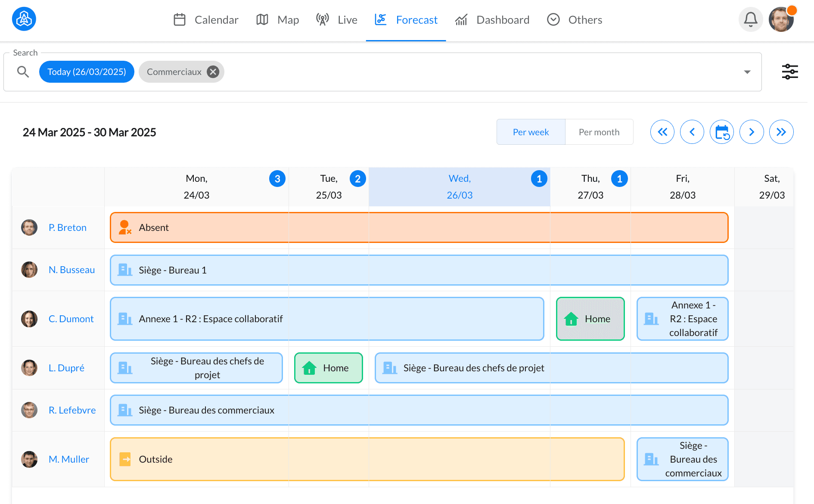Jump back with double-left arrow button

pos(662,132)
